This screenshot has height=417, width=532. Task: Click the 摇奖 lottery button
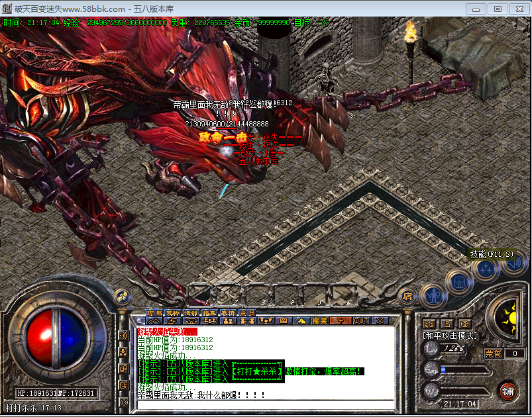click(x=320, y=321)
